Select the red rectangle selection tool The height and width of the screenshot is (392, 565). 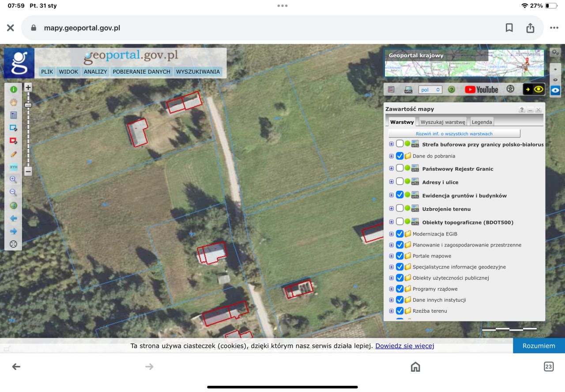click(x=13, y=141)
